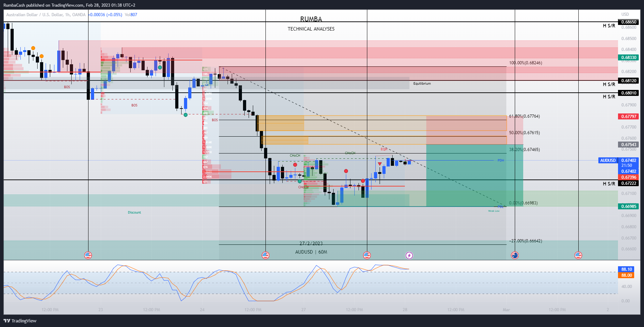
Task: Click the 21:50 countdown under AUDUSD price
Action: click(x=627, y=165)
